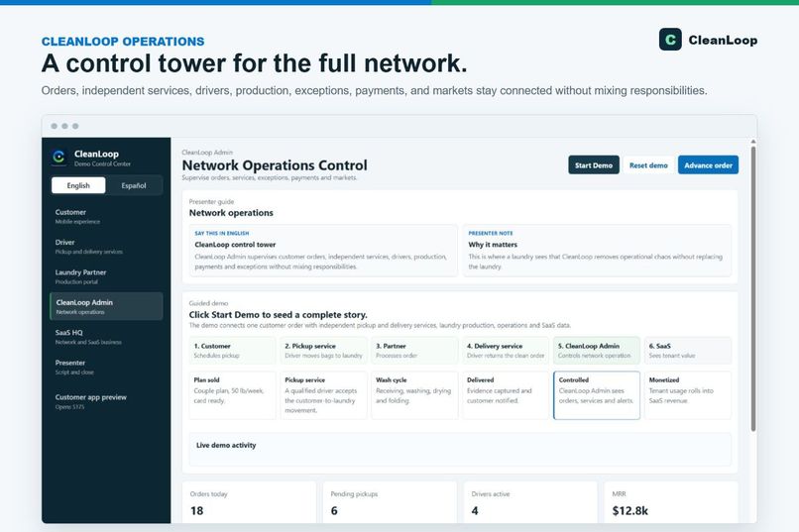Screen dimensions: 799x532
Task: Select step 2. Pickup service
Action: (x=323, y=351)
